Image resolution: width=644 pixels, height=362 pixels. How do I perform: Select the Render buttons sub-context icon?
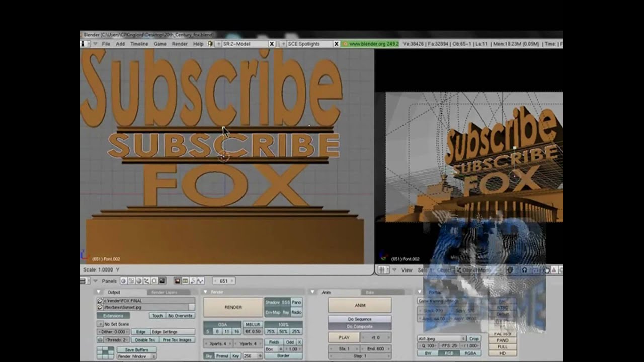[x=177, y=281]
